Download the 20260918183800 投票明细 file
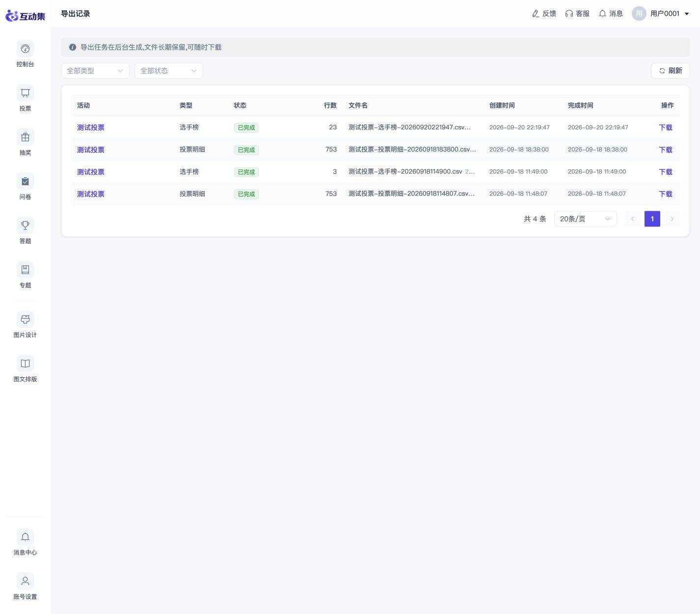Viewport: 700px width, 614px height. pyautogui.click(x=665, y=150)
